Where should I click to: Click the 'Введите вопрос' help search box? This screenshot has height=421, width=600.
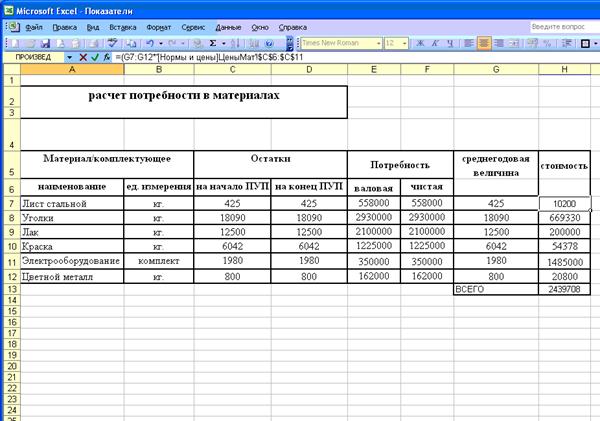tap(565, 27)
